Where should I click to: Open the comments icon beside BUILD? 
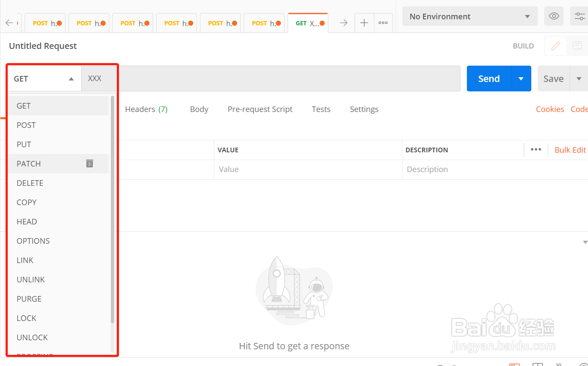tap(577, 46)
